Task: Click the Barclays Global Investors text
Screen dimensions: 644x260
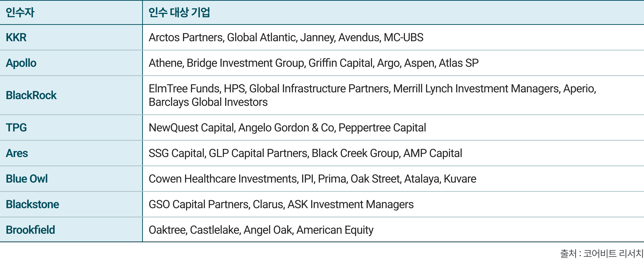Action: [x=208, y=102]
